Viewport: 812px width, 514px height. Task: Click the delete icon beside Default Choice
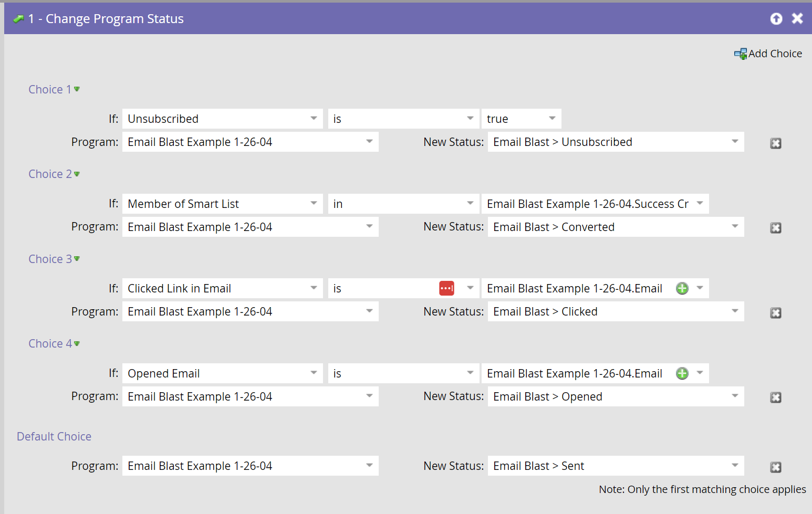(776, 467)
